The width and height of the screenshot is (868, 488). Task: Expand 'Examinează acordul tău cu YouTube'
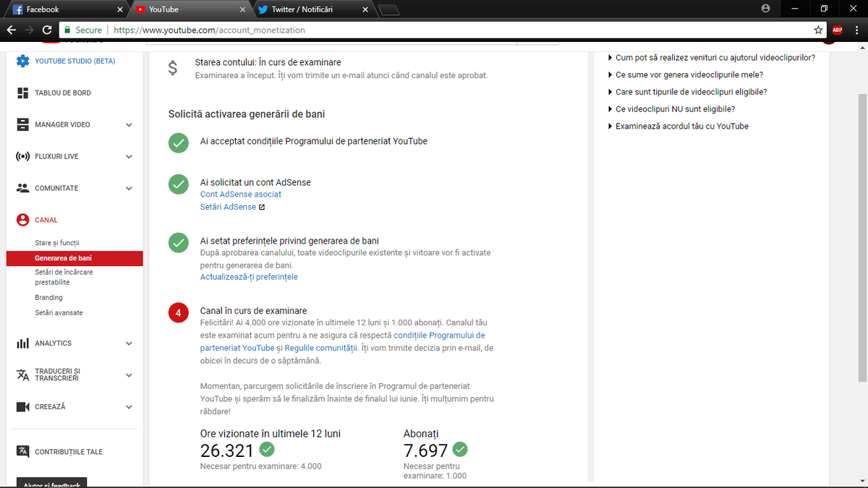(678, 126)
